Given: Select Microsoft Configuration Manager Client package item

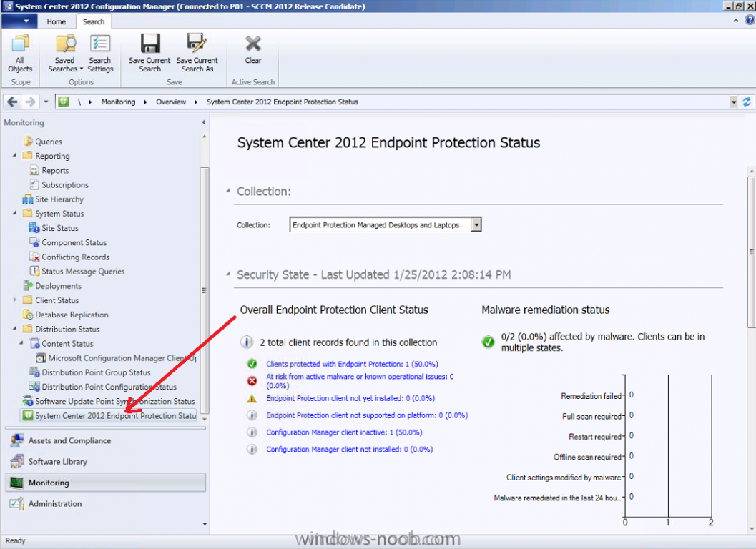Looking at the screenshot, I should click(x=122, y=358).
